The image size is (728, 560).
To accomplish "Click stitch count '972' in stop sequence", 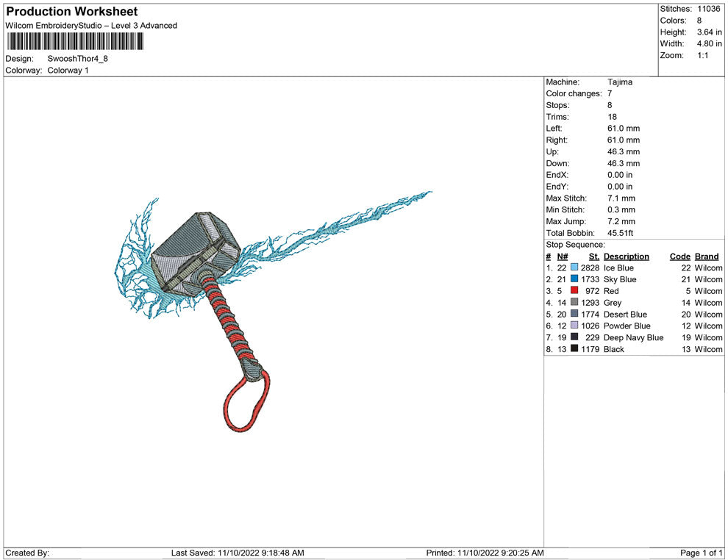I will [x=593, y=291].
